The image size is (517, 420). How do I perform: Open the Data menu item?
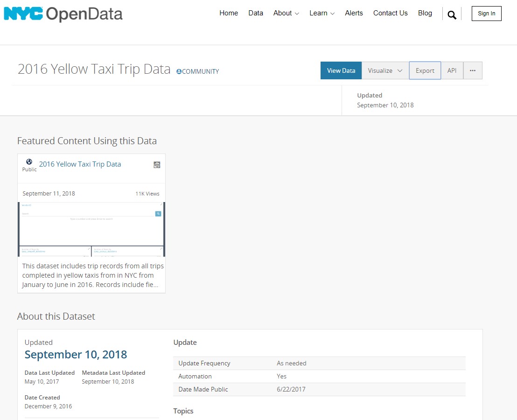coord(256,13)
